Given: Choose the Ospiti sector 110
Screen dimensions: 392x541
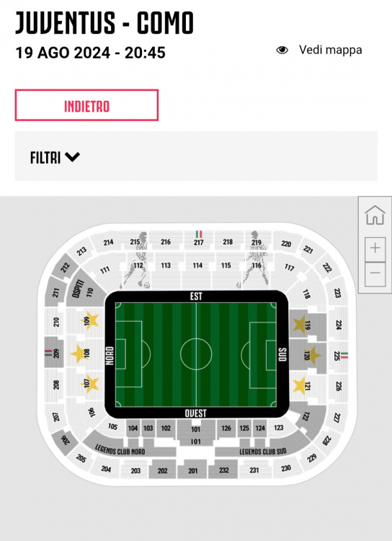Looking at the screenshot, I should [x=84, y=290].
